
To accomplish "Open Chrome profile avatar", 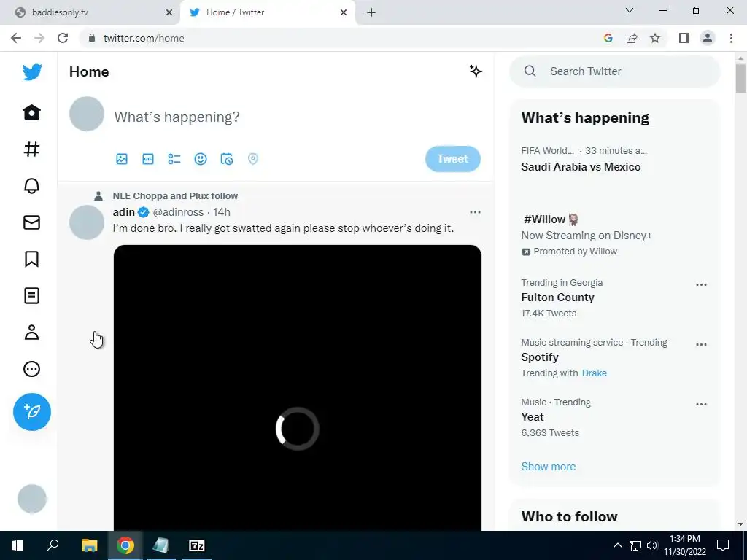I will (x=708, y=39).
